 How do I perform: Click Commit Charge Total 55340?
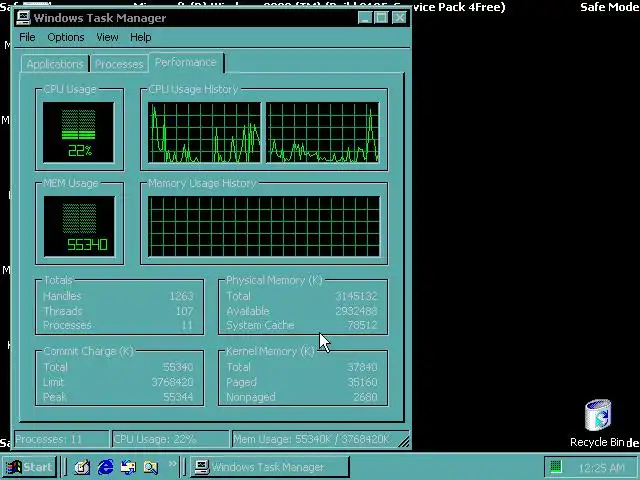[x=178, y=367]
